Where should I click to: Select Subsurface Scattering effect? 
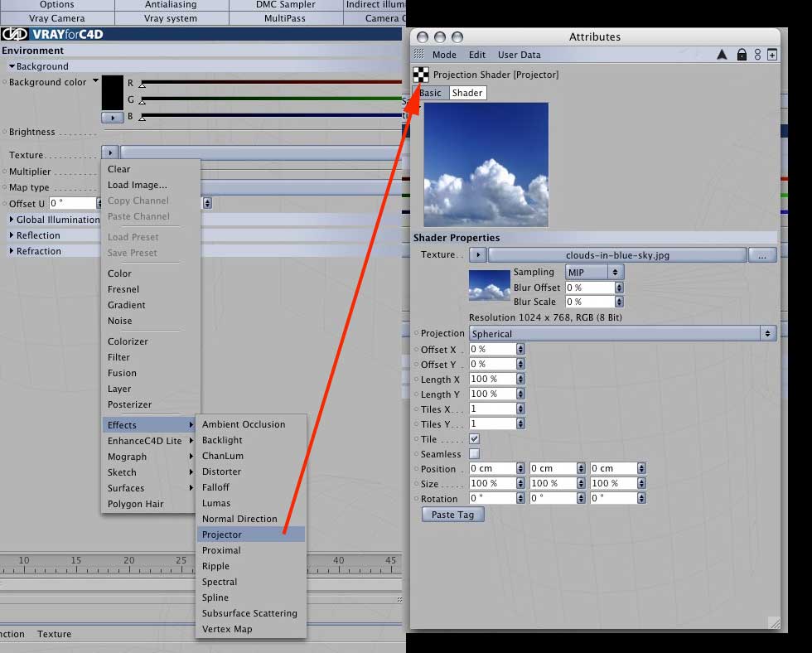(x=249, y=613)
